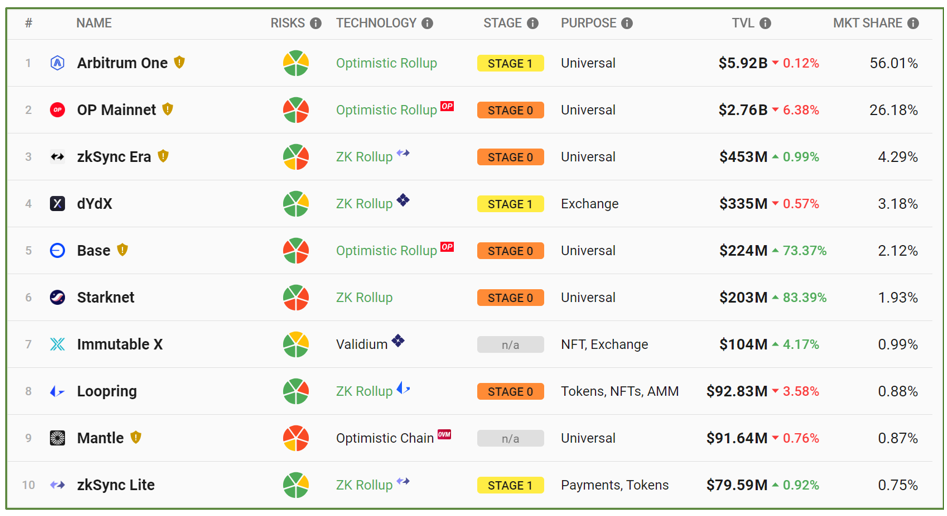Click the Immutable X logo icon
This screenshot has height=516, width=947.
[x=57, y=344]
